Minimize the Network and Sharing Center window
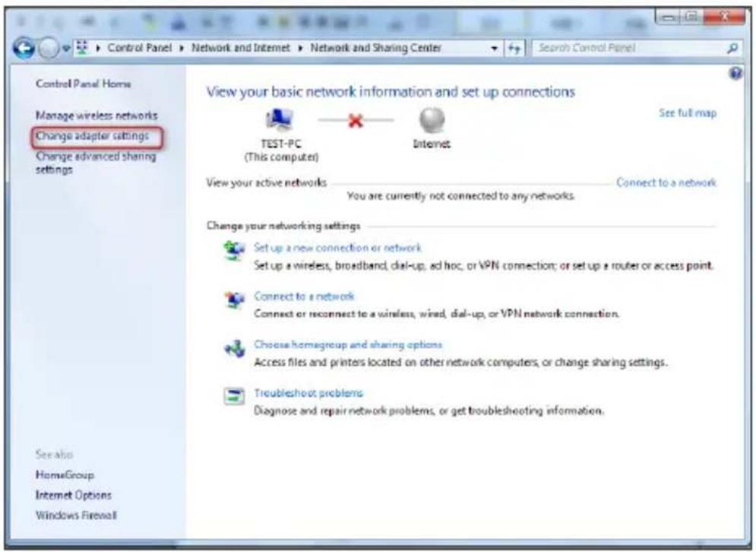The width and height of the screenshot is (756, 552). 667,17
